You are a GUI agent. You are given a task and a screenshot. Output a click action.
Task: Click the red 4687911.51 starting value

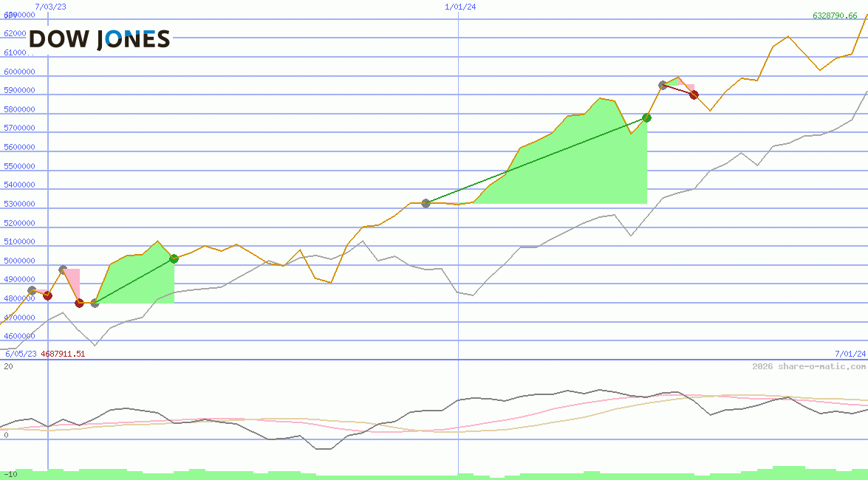[x=63, y=354]
